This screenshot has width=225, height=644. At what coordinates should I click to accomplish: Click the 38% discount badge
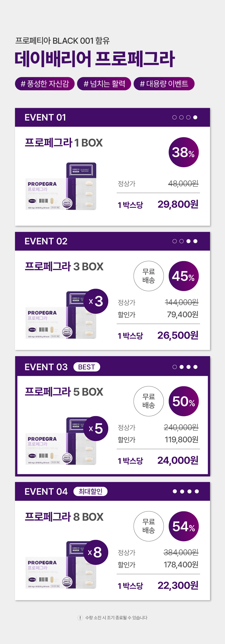pyautogui.click(x=183, y=152)
